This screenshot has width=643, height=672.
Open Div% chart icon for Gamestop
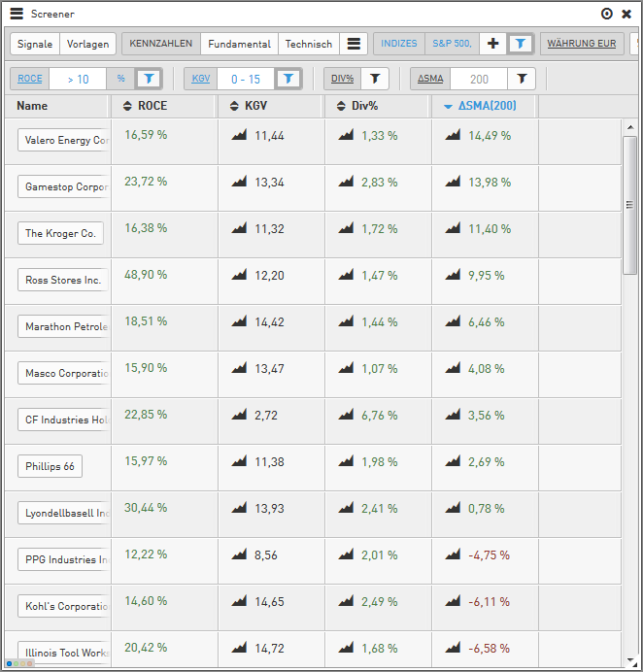pyautogui.click(x=346, y=182)
